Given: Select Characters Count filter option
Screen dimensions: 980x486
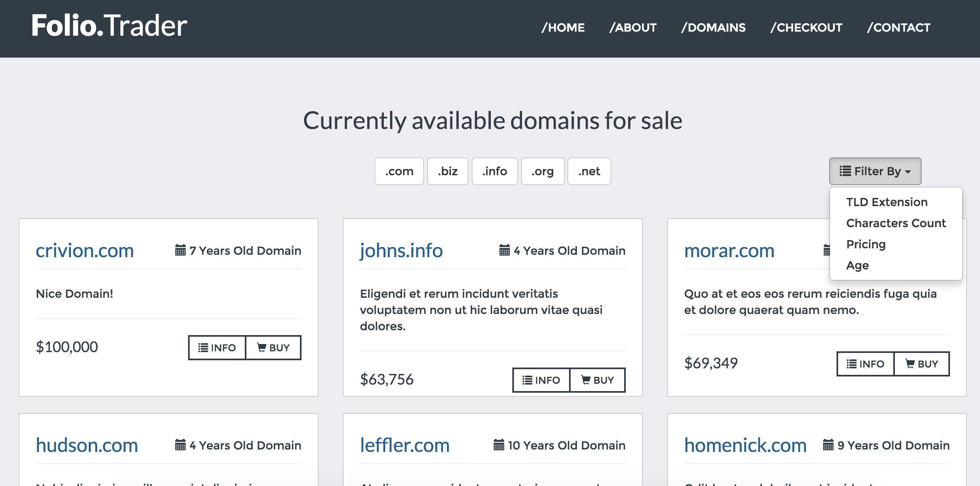Looking at the screenshot, I should pos(896,223).
